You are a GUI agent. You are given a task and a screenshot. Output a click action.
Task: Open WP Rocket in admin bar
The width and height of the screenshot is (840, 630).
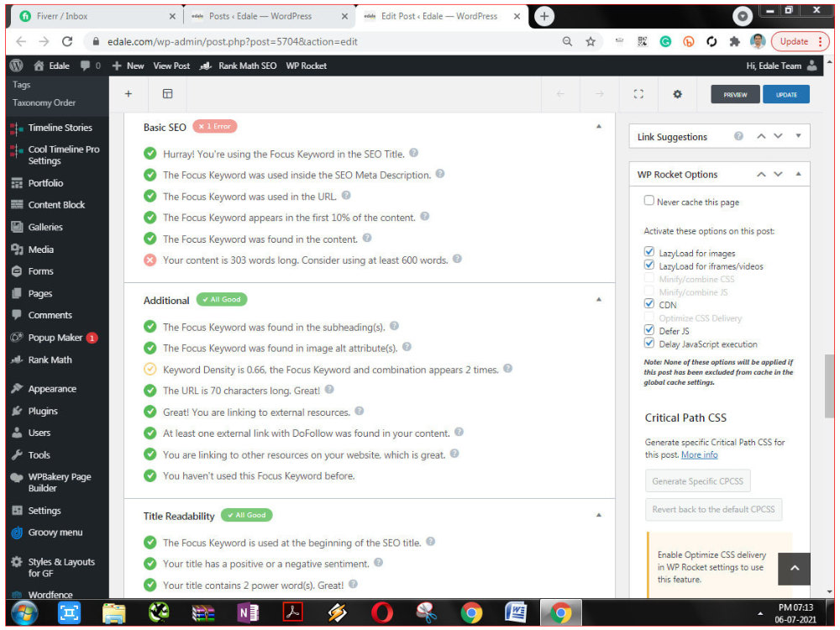(x=307, y=66)
